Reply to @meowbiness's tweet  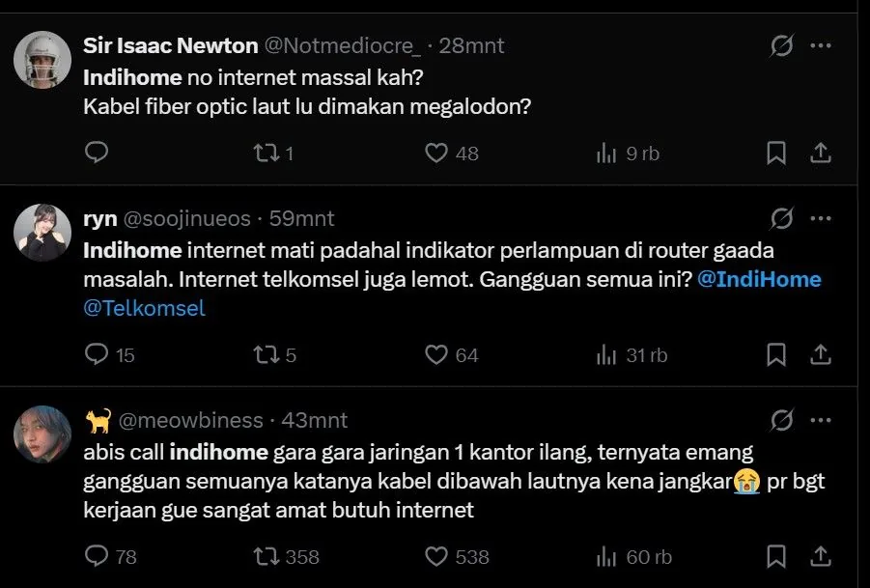pos(95,557)
